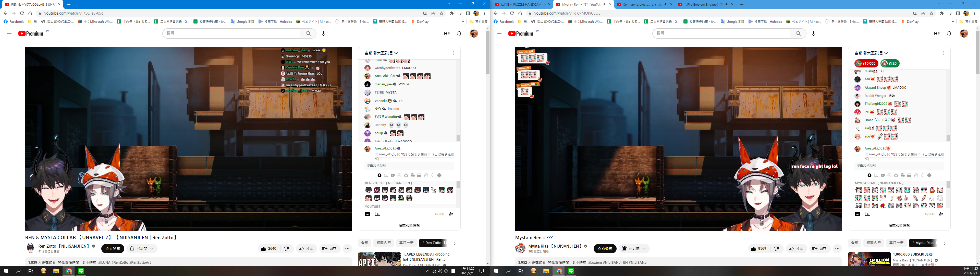This screenshot has height=276, width=980.
Task: Share the Ren & Mysta collab video
Action: coord(306,249)
